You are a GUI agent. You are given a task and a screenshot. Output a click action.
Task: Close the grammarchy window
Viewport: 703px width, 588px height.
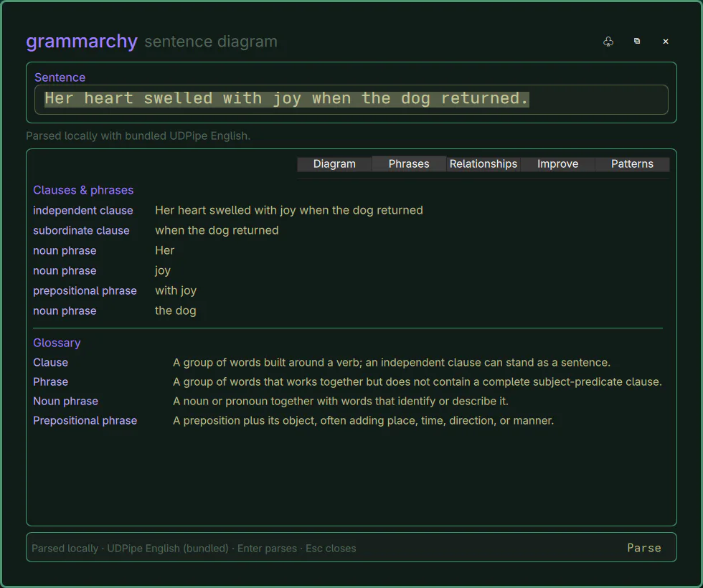tap(666, 42)
